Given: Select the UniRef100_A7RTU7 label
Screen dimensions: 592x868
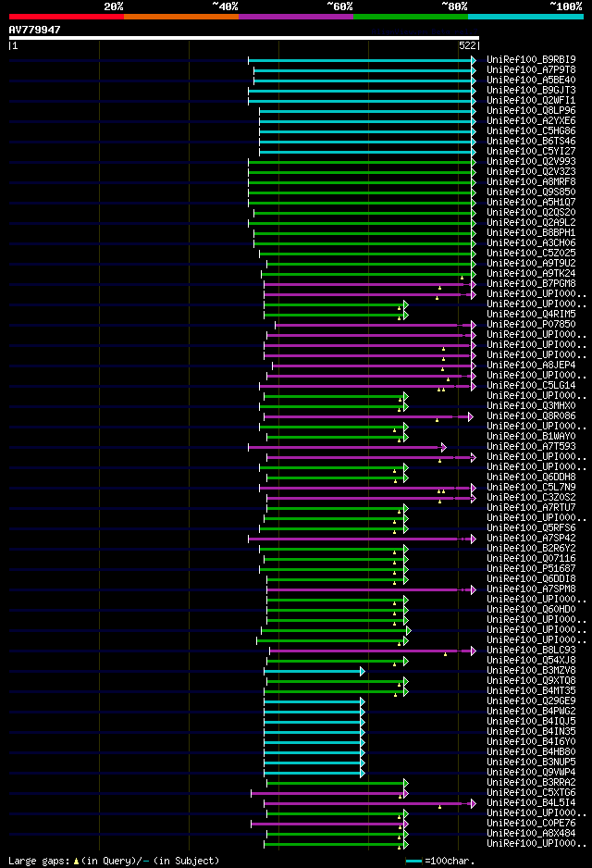Looking at the screenshot, I should [x=531, y=508].
